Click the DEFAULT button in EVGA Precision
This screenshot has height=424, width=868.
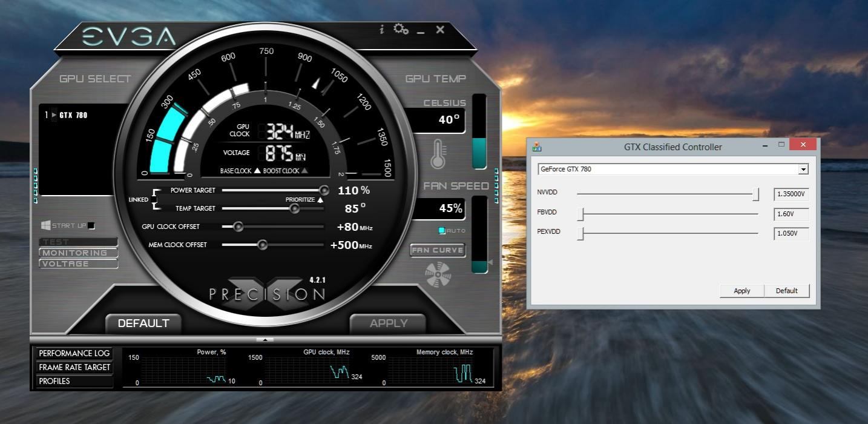143,323
